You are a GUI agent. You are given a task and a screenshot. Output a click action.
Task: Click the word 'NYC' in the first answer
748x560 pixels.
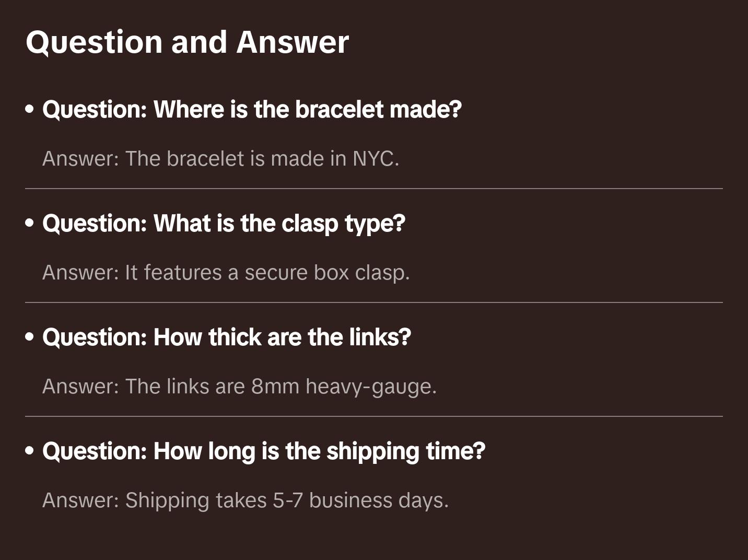(373, 158)
